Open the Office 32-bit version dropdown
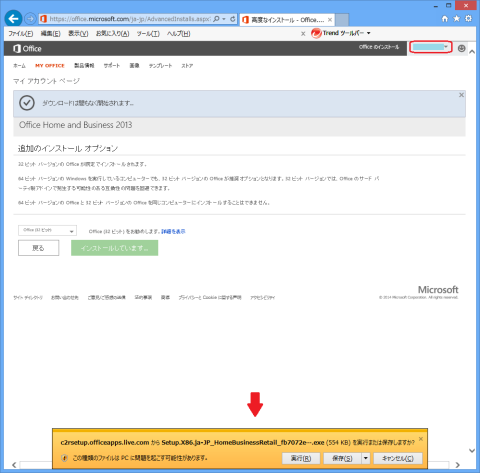The image size is (480, 473). click(x=47, y=230)
